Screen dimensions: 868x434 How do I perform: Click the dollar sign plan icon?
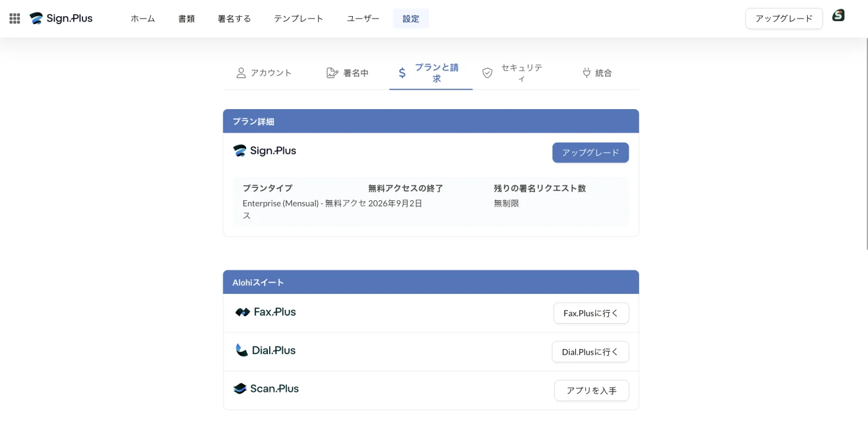pos(402,73)
